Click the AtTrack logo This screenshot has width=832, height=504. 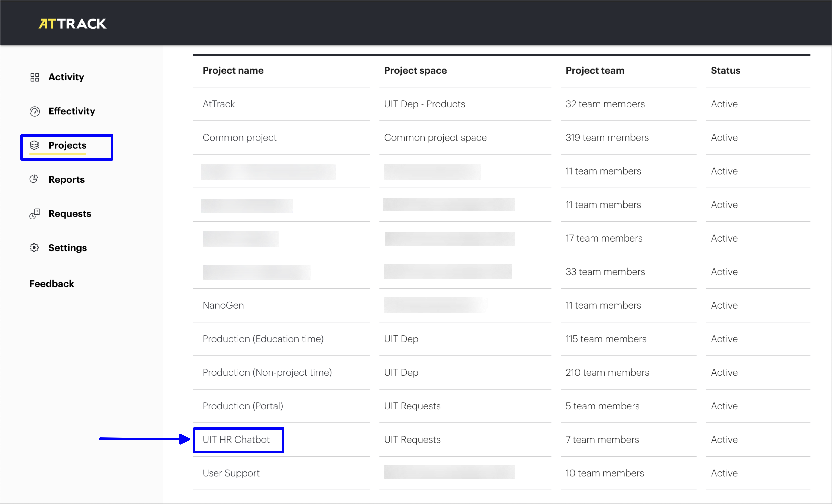click(x=72, y=24)
